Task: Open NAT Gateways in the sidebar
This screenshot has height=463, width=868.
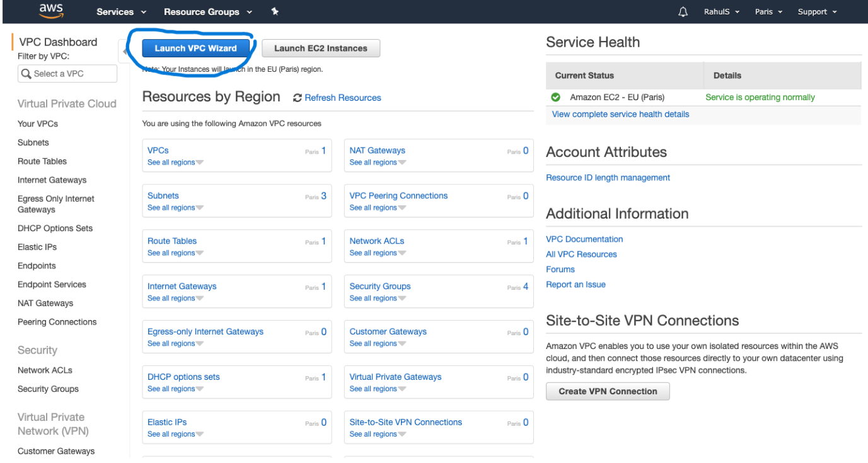Action: 45,304
